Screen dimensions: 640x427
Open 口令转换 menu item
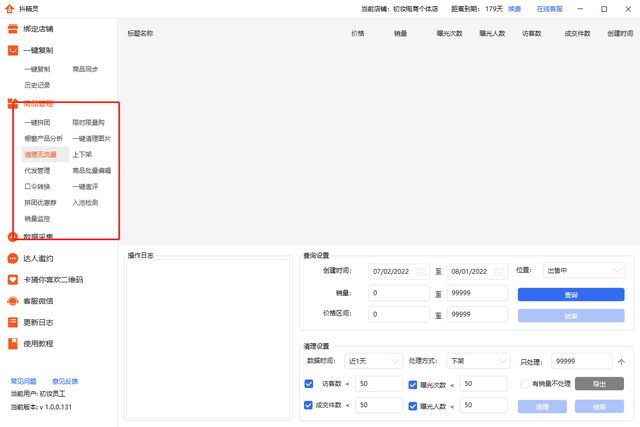pyautogui.click(x=37, y=187)
